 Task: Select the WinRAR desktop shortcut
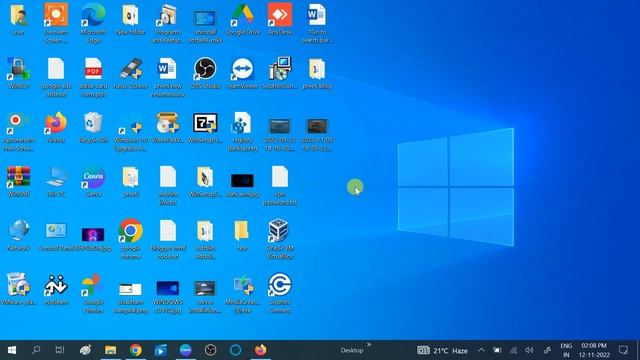(x=19, y=182)
